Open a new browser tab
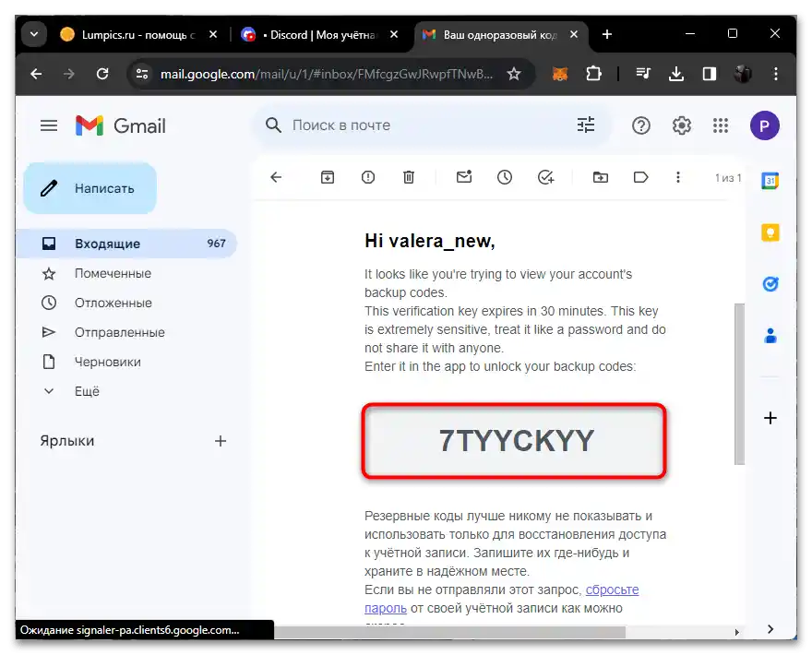Image resolution: width=812 pixels, height=655 pixels. (607, 35)
